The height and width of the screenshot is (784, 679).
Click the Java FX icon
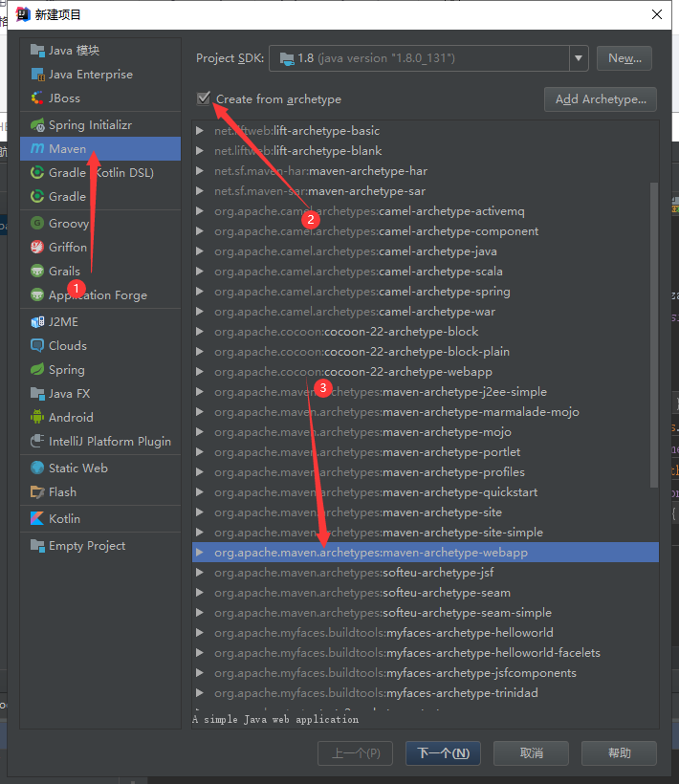[37, 394]
